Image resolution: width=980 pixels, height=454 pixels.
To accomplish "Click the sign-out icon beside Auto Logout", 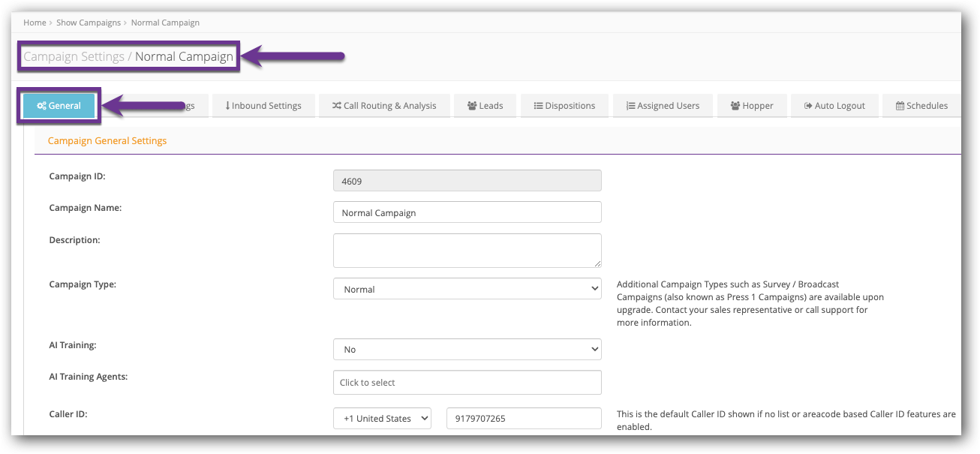I will [807, 106].
